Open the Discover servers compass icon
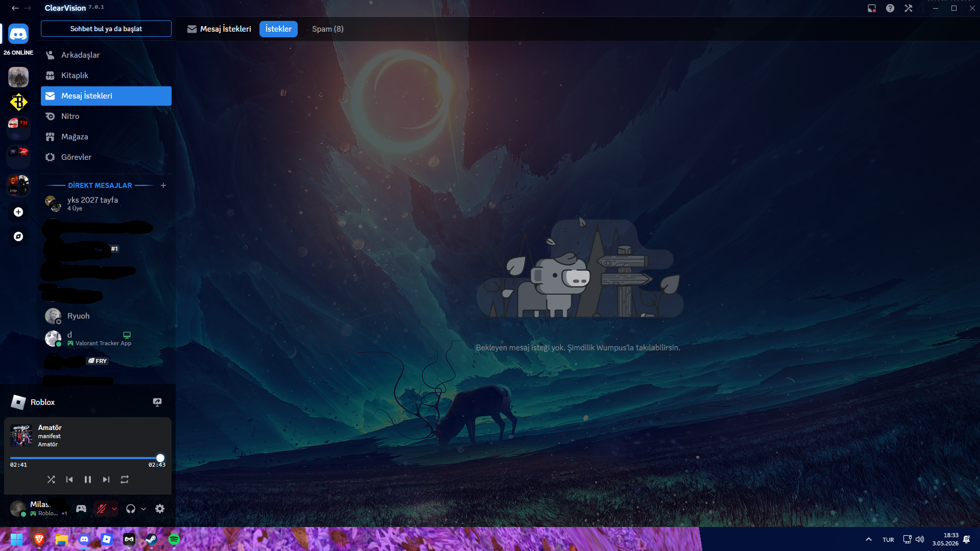 point(18,236)
